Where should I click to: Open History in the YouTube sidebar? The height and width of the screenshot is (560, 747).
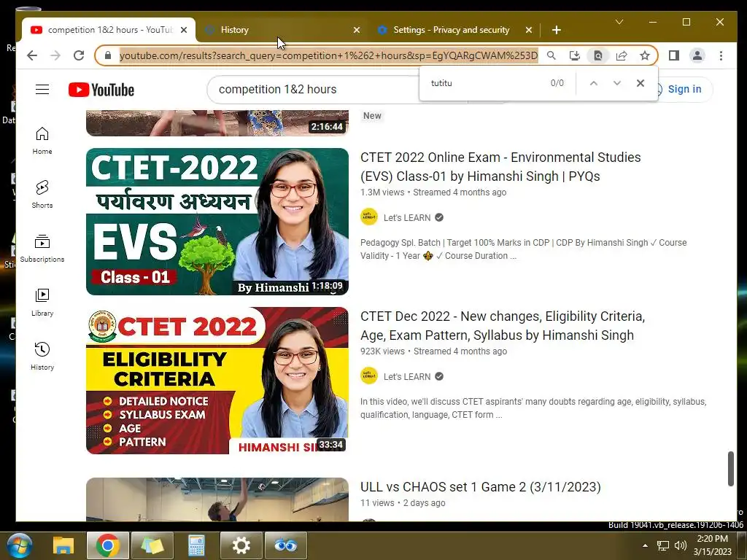click(x=42, y=356)
